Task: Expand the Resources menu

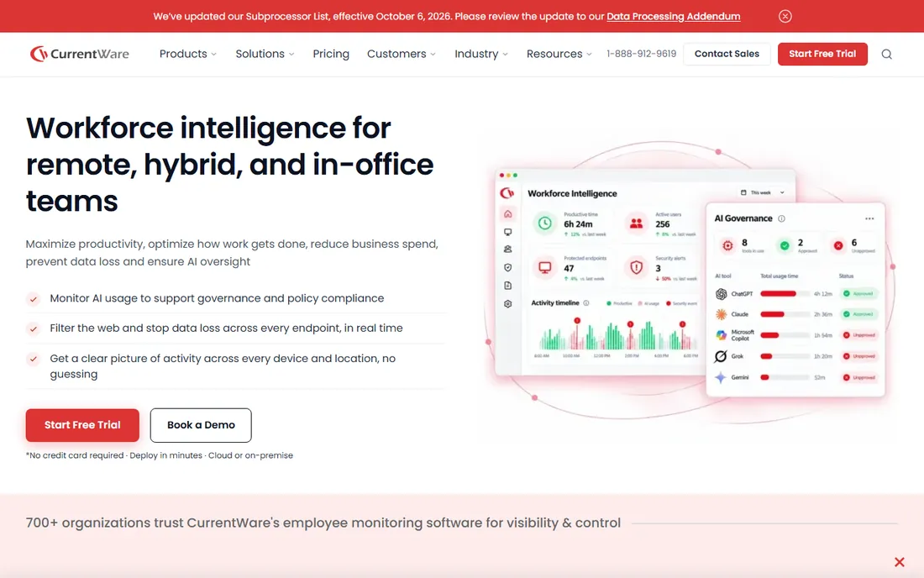Action: 559,55
